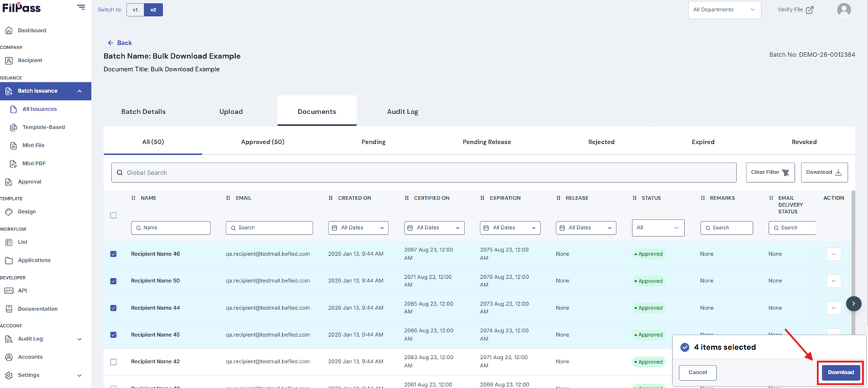The height and width of the screenshot is (388, 868).
Task: Open the All Departments dropdown
Action: pyautogui.click(x=724, y=9)
